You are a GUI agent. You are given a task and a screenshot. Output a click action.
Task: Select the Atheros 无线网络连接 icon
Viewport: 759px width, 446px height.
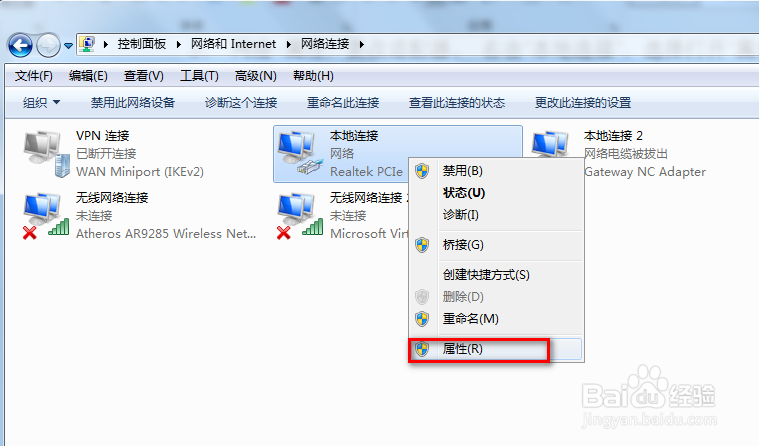pos(46,216)
